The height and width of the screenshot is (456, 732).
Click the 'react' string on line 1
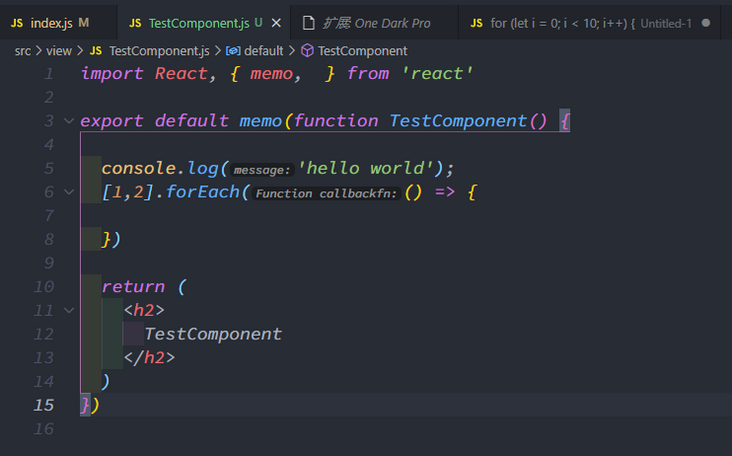pyautogui.click(x=437, y=74)
